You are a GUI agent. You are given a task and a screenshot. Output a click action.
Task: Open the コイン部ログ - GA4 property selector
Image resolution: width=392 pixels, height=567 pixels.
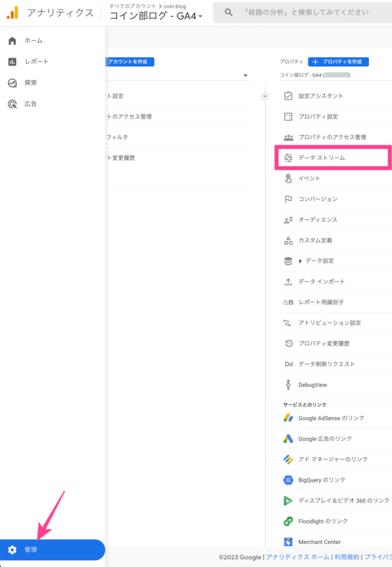pos(156,16)
